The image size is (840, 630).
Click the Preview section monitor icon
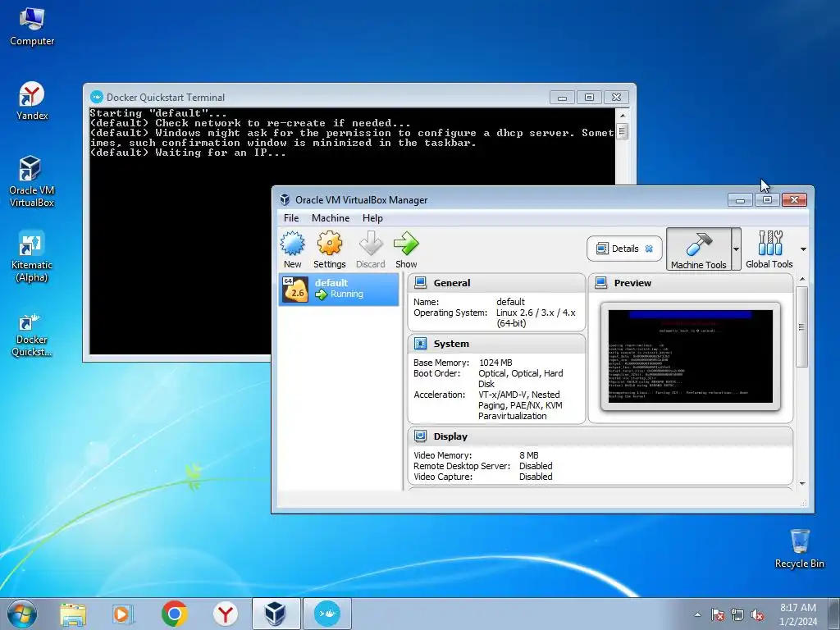click(601, 283)
